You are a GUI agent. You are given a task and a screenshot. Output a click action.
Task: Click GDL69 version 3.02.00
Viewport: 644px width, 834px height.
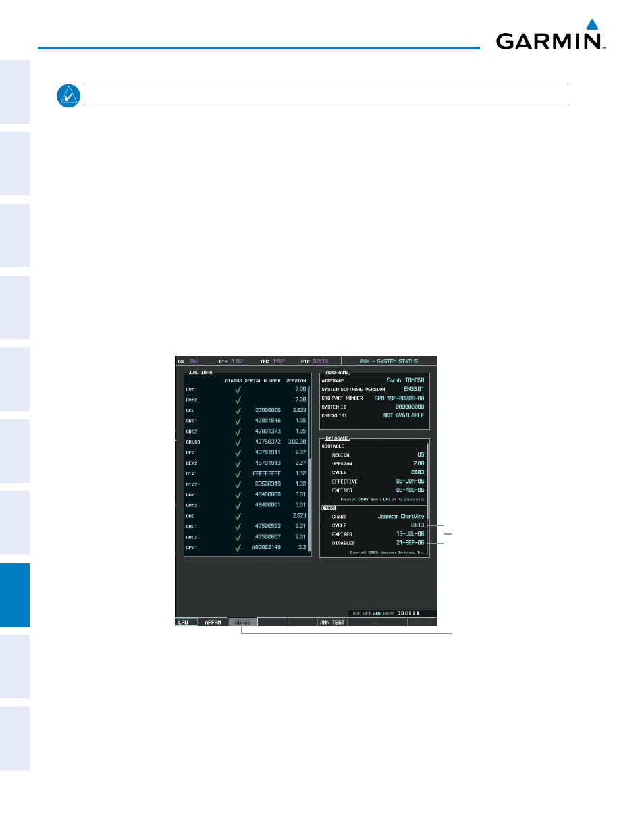point(297,442)
